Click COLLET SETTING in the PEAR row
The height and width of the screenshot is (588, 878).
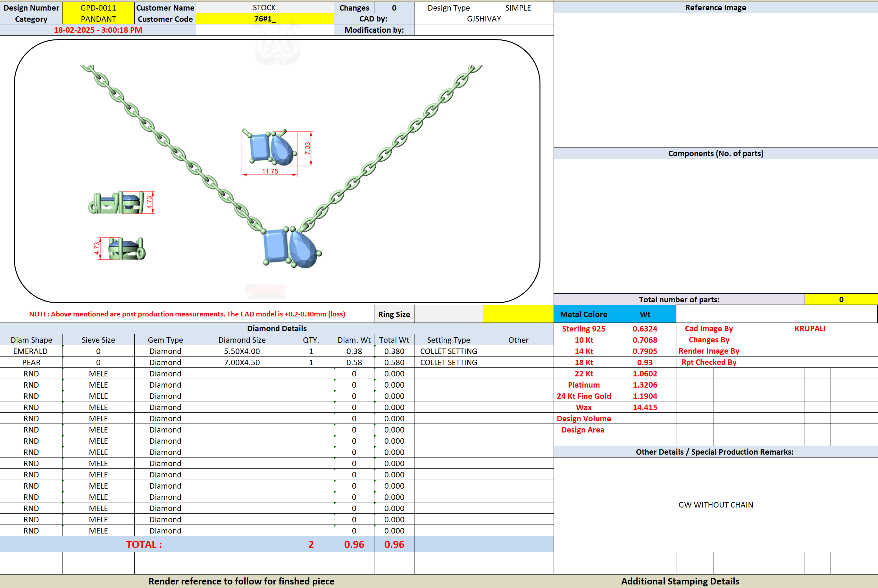pos(448,363)
